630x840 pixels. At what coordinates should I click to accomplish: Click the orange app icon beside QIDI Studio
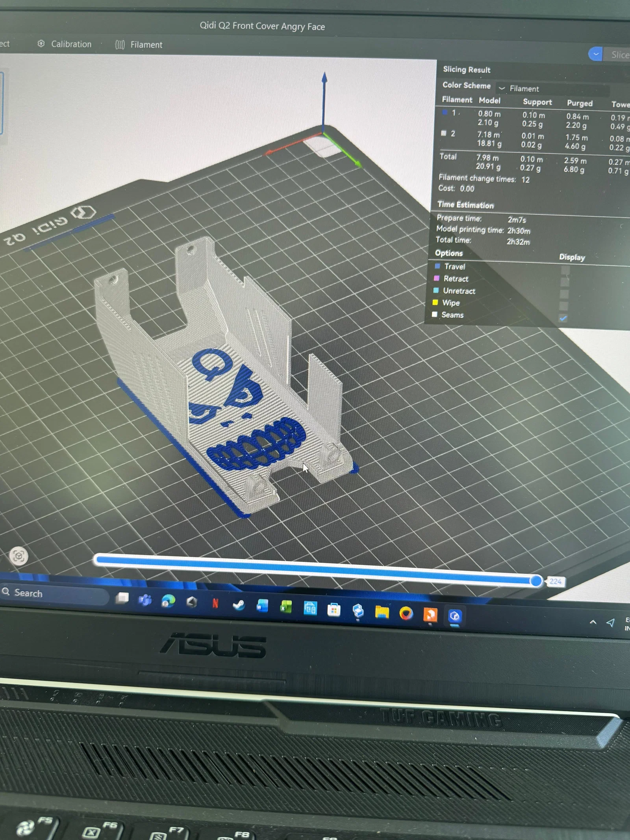coord(430,614)
